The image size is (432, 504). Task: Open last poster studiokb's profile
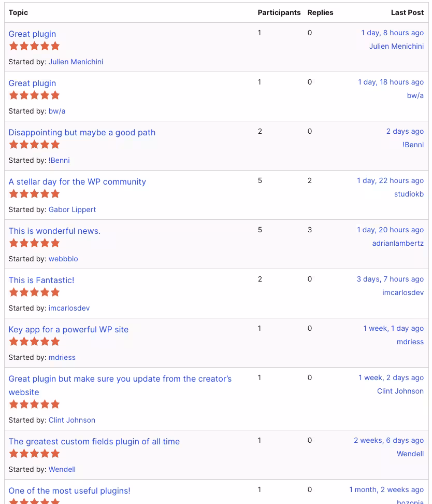(409, 194)
